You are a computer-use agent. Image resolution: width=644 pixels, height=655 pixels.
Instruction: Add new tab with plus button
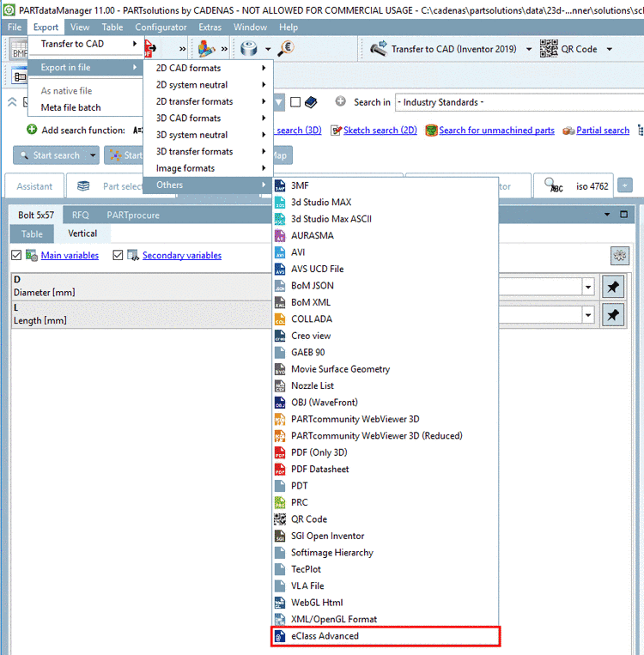(624, 185)
